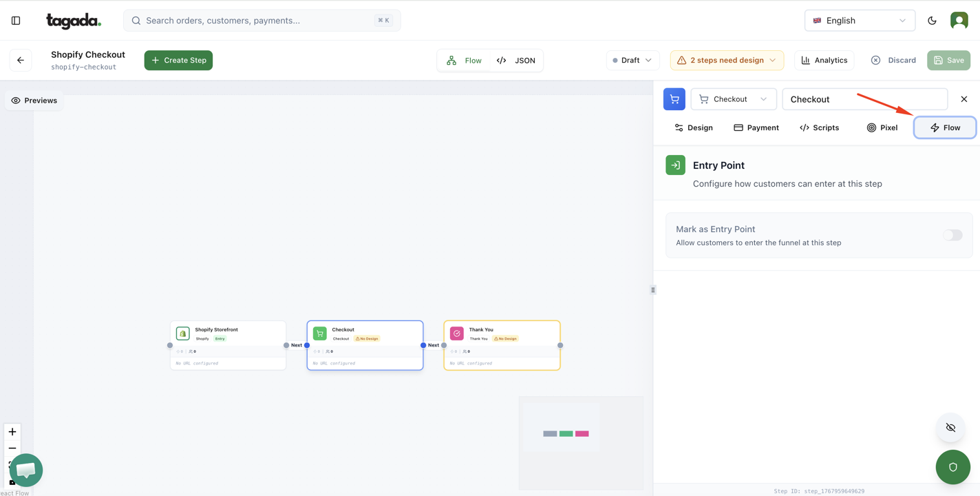Open the chat support bubble

coord(26,470)
